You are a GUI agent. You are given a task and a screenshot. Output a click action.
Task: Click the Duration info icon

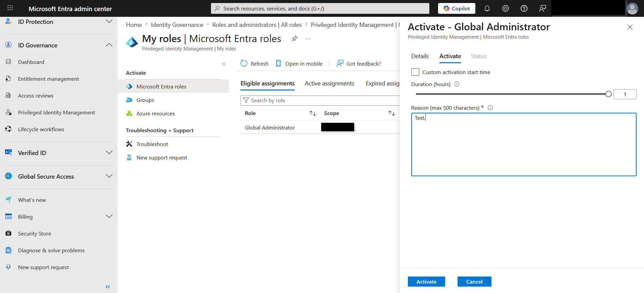click(x=457, y=84)
